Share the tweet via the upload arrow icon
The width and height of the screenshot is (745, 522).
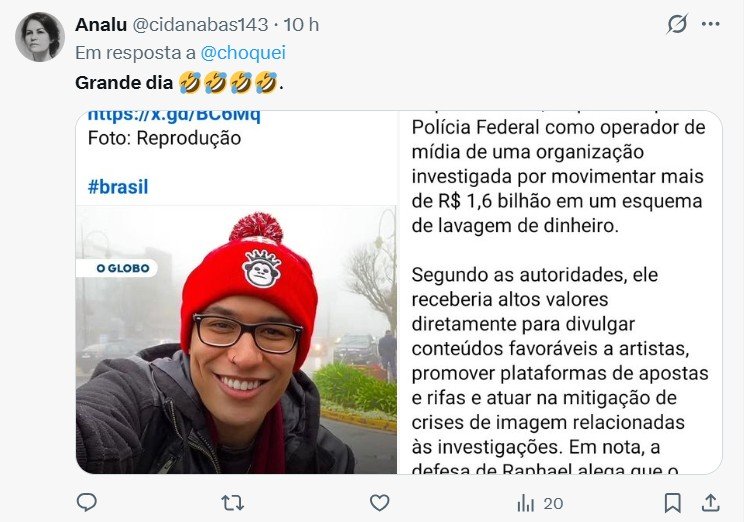click(x=710, y=503)
